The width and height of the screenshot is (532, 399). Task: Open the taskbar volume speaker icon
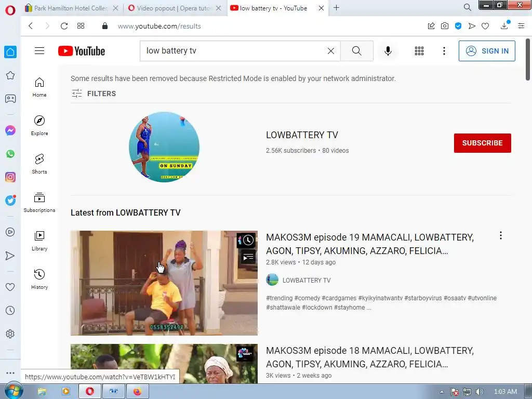tap(479, 392)
